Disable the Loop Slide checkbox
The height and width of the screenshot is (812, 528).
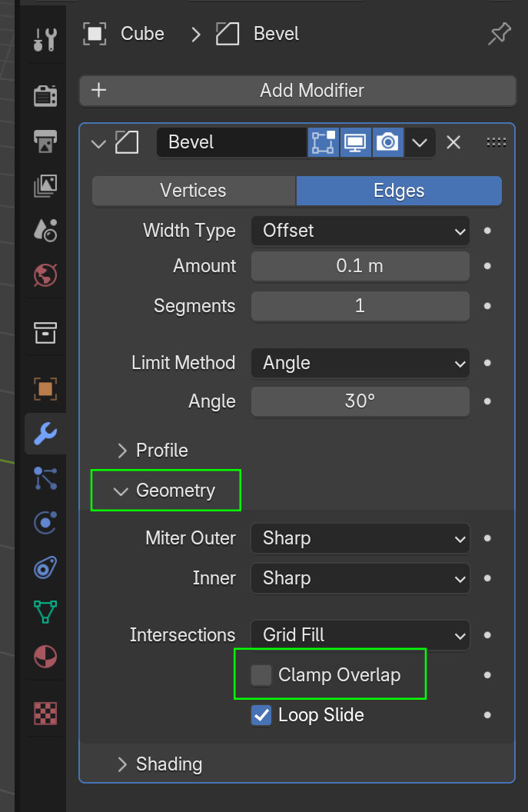pyautogui.click(x=261, y=715)
